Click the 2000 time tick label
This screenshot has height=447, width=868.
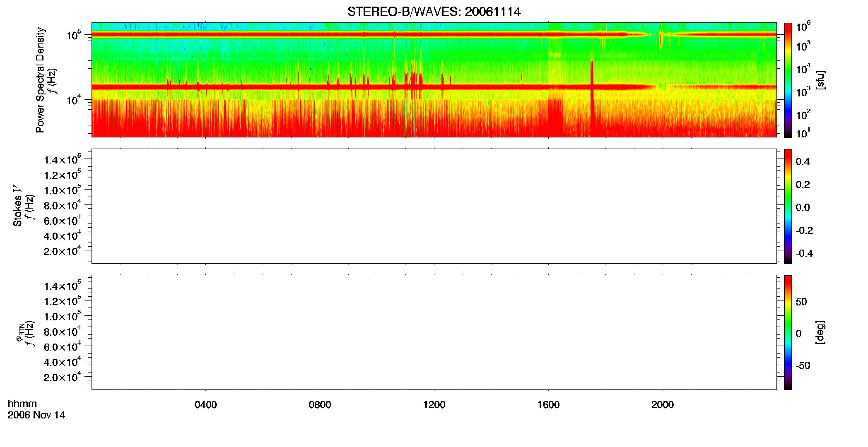point(663,405)
